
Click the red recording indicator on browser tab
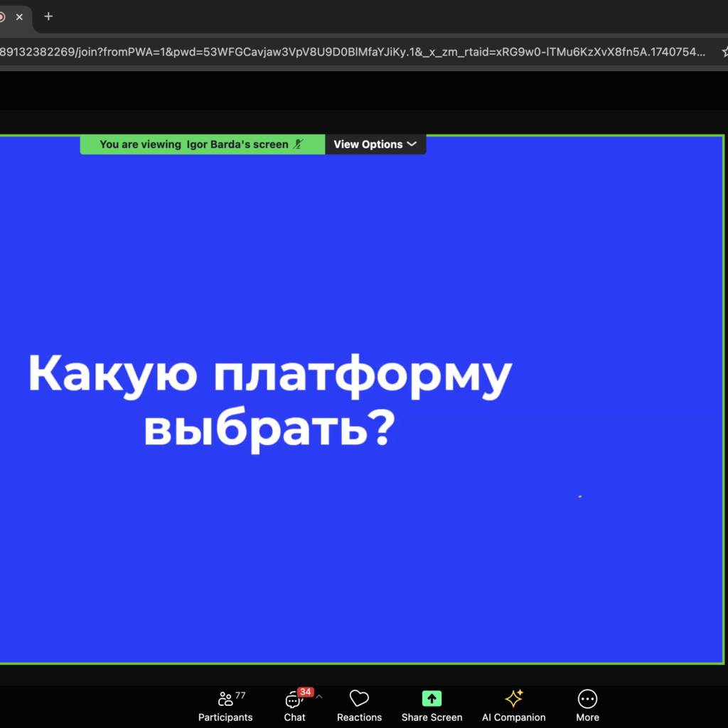click(2, 17)
